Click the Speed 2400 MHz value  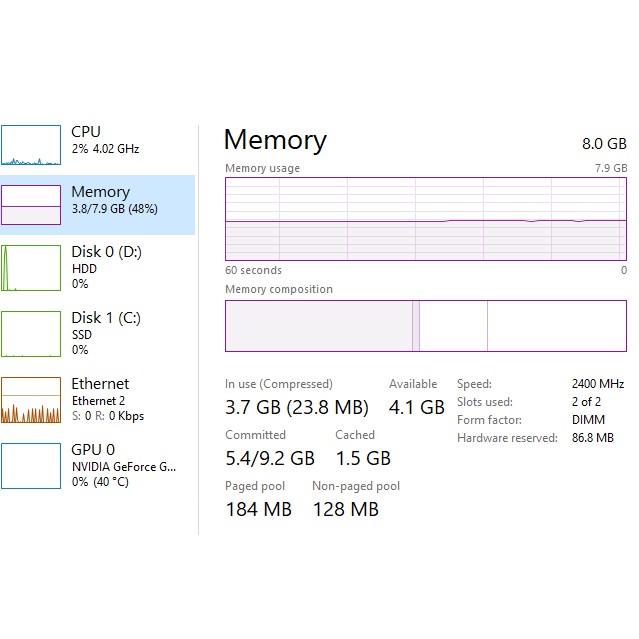pos(597,384)
